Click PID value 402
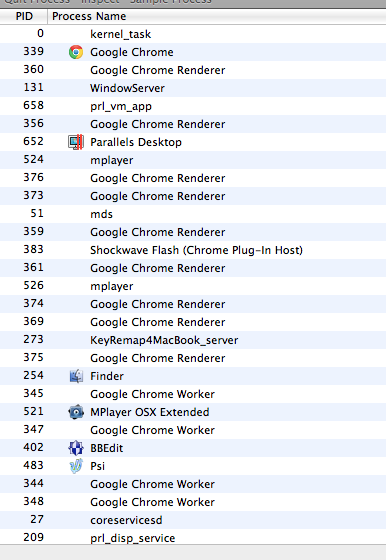The image size is (386, 560). pyautogui.click(x=34, y=447)
